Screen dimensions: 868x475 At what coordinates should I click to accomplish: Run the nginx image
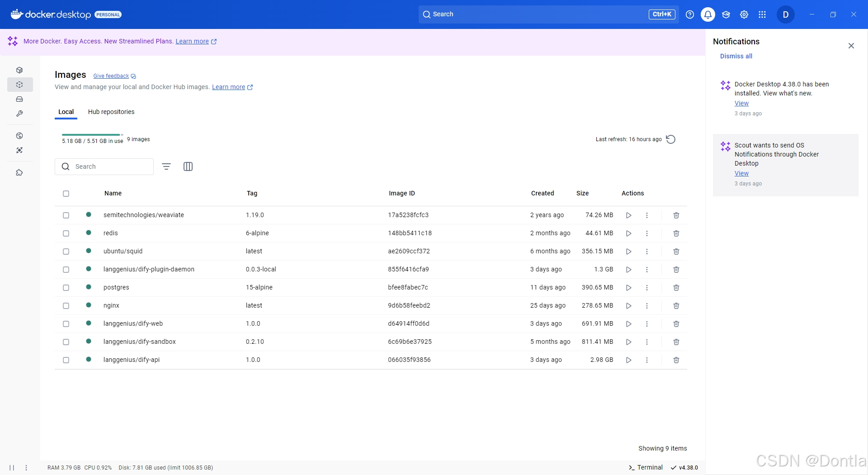[628, 306]
